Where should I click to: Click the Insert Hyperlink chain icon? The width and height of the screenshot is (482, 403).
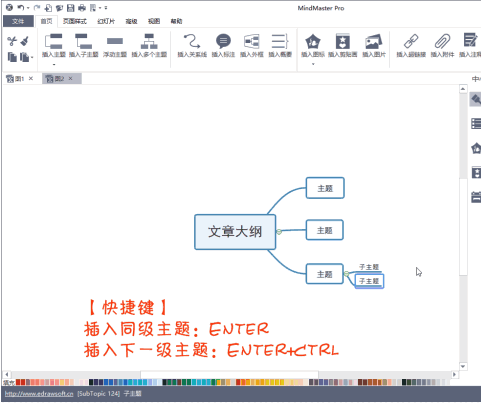411,41
